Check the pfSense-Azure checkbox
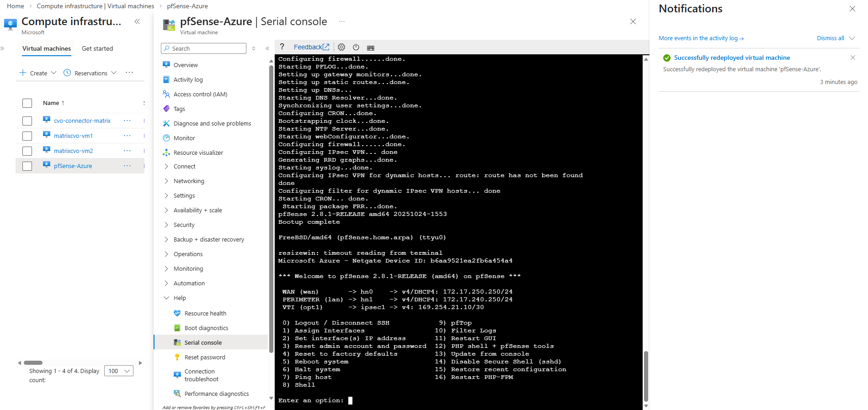 coord(27,166)
